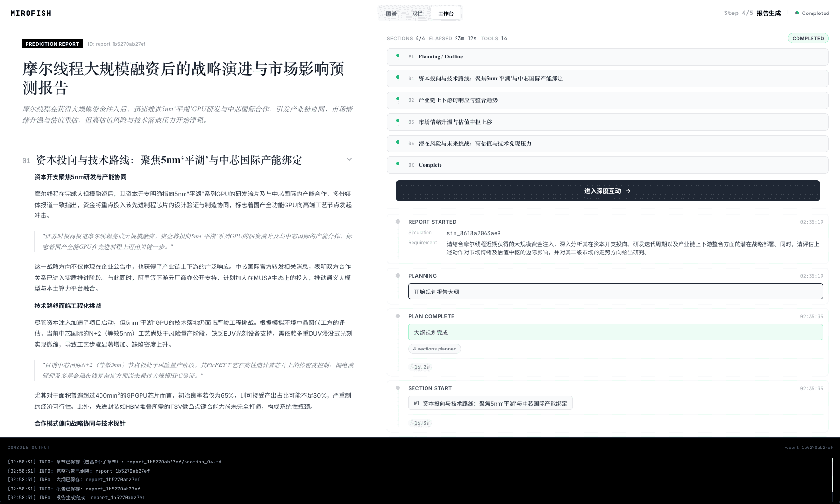Collapse section 01 using its chevron arrow

pos(349,159)
